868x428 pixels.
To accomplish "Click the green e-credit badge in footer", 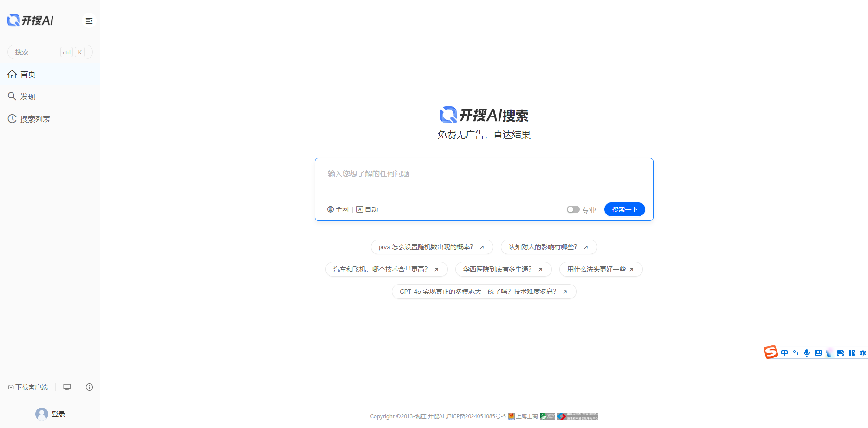I will 548,416.
